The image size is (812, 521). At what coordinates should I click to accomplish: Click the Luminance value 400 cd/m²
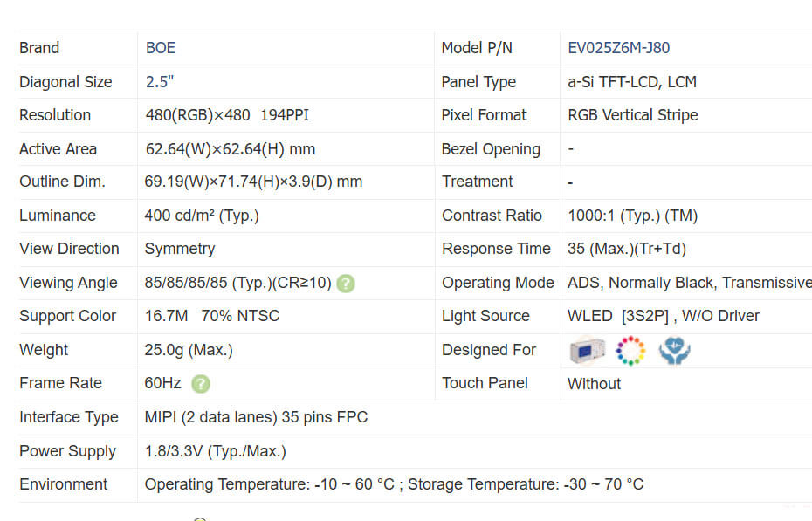point(202,216)
